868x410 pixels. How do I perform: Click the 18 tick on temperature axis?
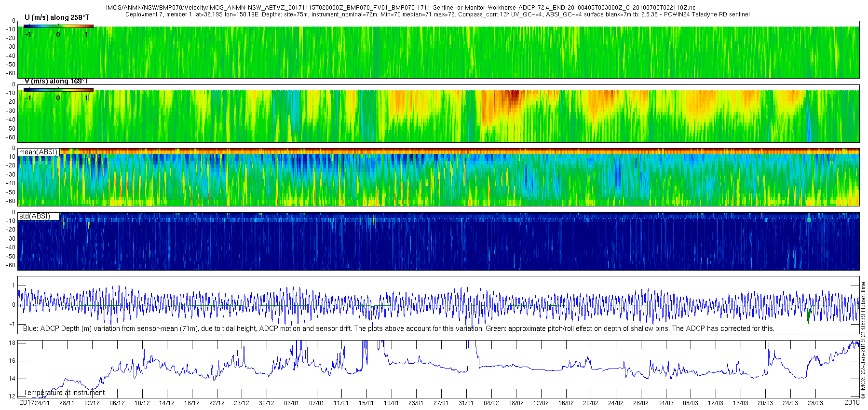pyautogui.click(x=13, y=343)
